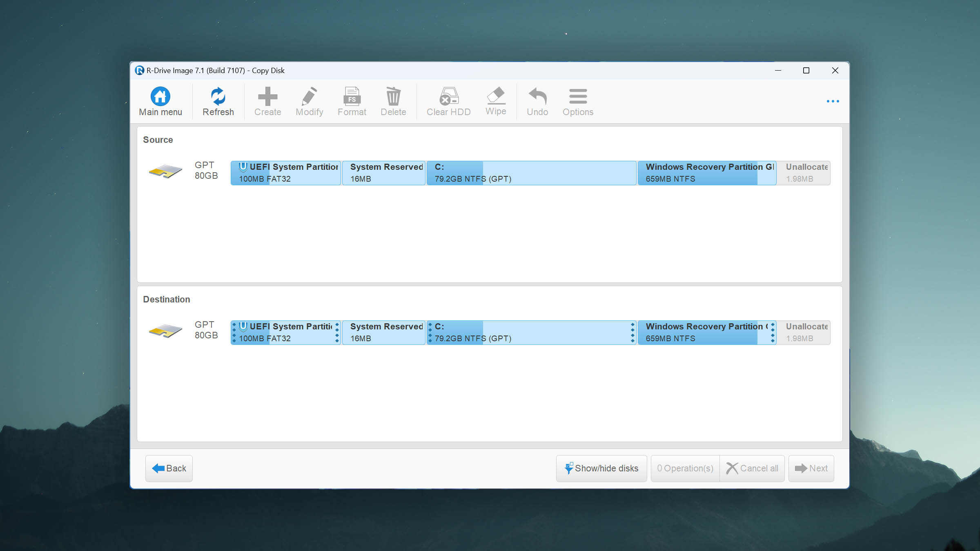Image resolution: width=980 pixels, height=551 pixels.
Task: Select Source Windows Recovery Partition
Action: click(707, 173)
